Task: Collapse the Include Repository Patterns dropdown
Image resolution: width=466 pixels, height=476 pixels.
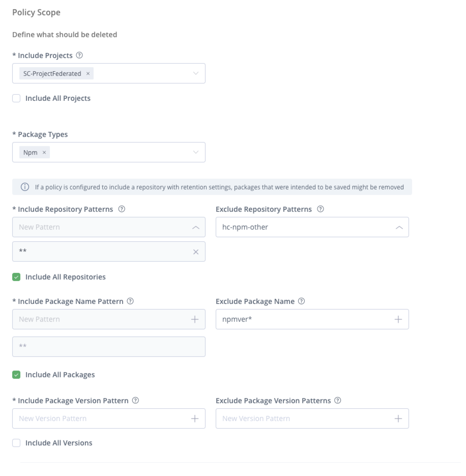Action: click(x=196, y=227)
